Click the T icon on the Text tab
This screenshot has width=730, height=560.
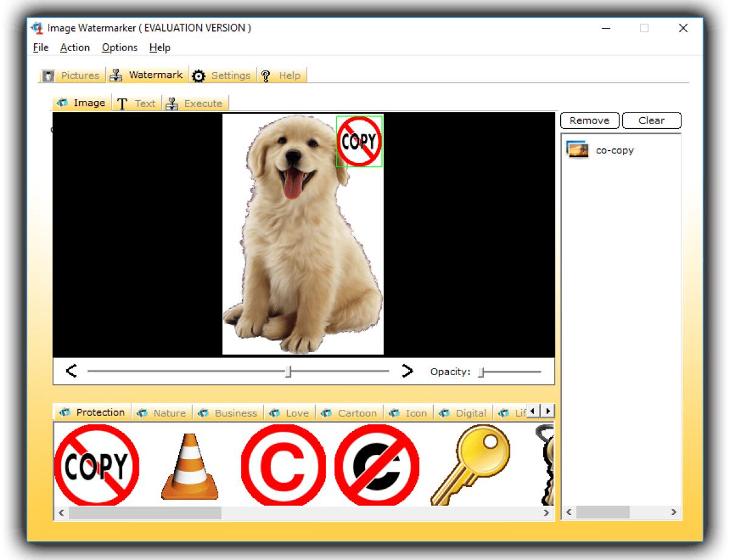click(x=123, y=102)
